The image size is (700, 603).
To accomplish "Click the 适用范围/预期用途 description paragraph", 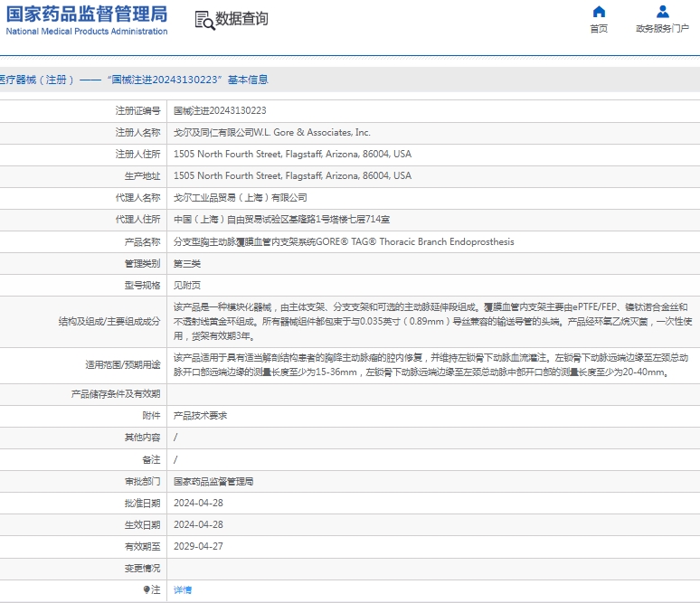I will [x=430, y=364].
